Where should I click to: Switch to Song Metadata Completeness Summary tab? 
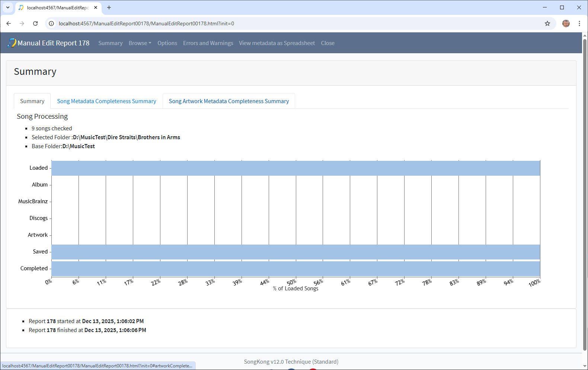(x=106, y=101)
